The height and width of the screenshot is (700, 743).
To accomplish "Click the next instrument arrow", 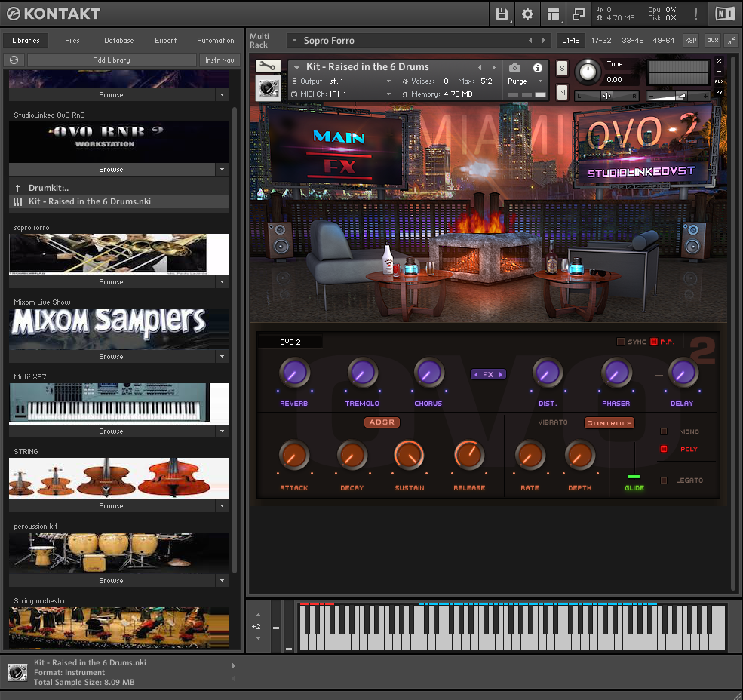I will [x=494, y=67].
